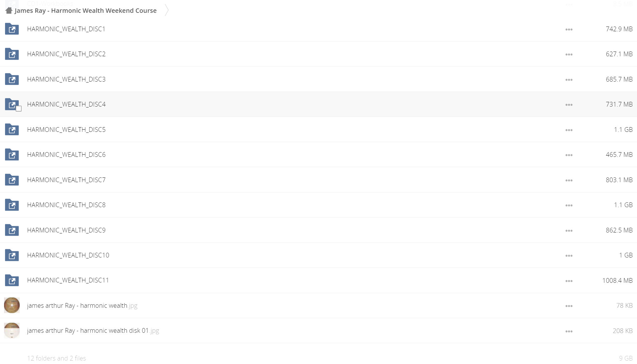Open the more actions menu for HARMONIC_WEALTH_DISC10
637x364 pixels.
click(x=569, y=256)
